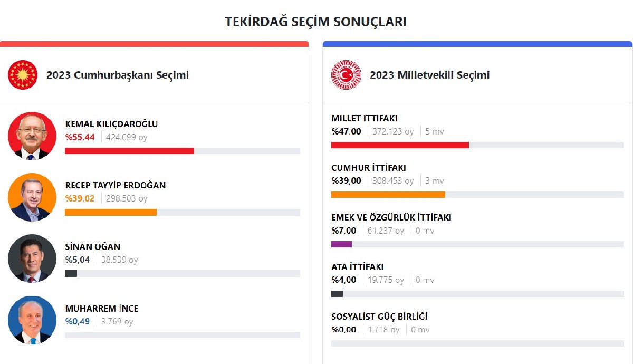Open the 2023 Cumhurbaşkanı Seçimi heading
Screen dimensions: 633x364
click(117, 75)
